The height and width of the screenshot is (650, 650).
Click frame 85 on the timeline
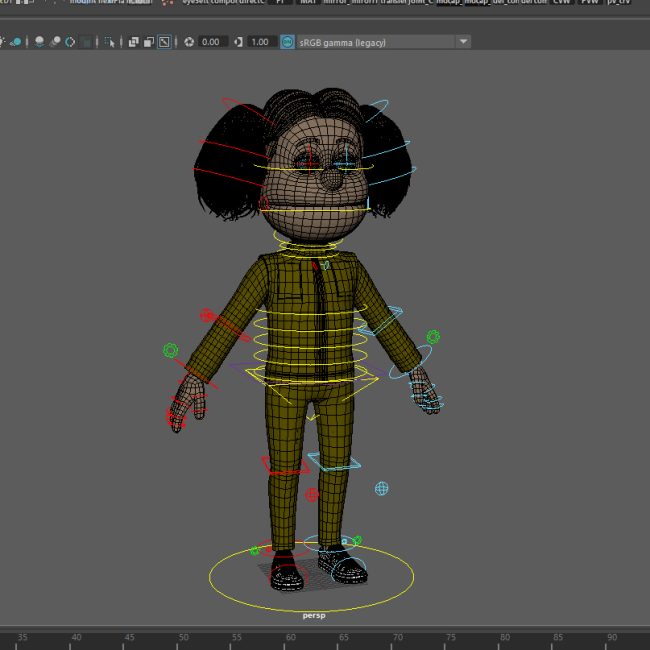pyautogui.click(x=558, y=637)
